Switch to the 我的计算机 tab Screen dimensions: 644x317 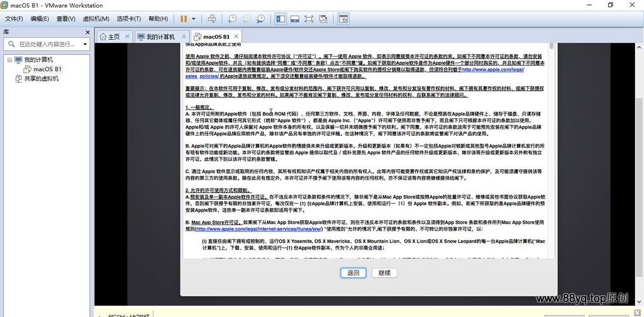click(x=160, y=36)
